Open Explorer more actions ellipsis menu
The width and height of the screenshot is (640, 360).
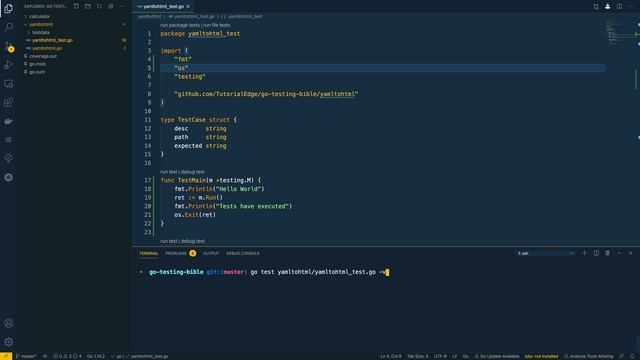[122, 6]
